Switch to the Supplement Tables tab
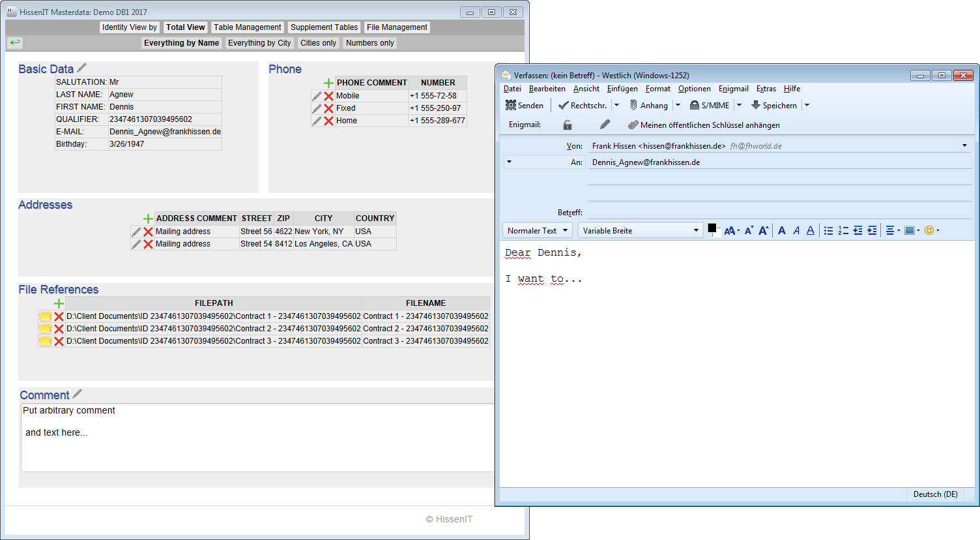 [324, 27]
